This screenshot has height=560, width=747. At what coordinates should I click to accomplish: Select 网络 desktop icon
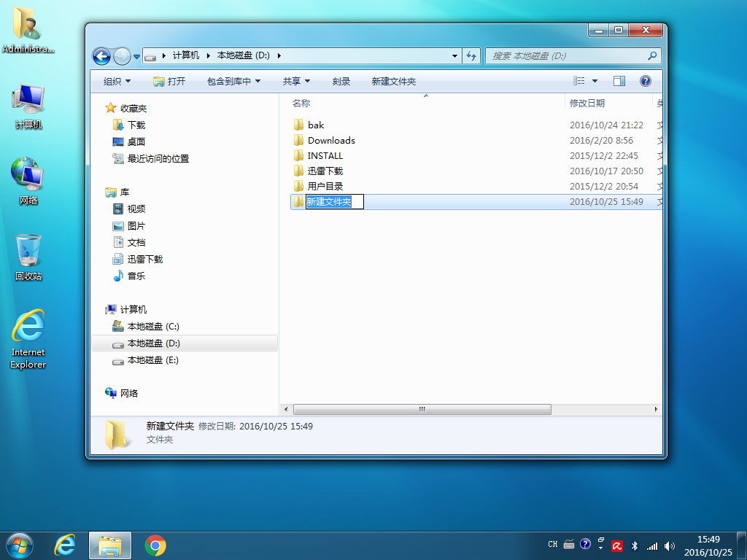(x=28, y=182)
